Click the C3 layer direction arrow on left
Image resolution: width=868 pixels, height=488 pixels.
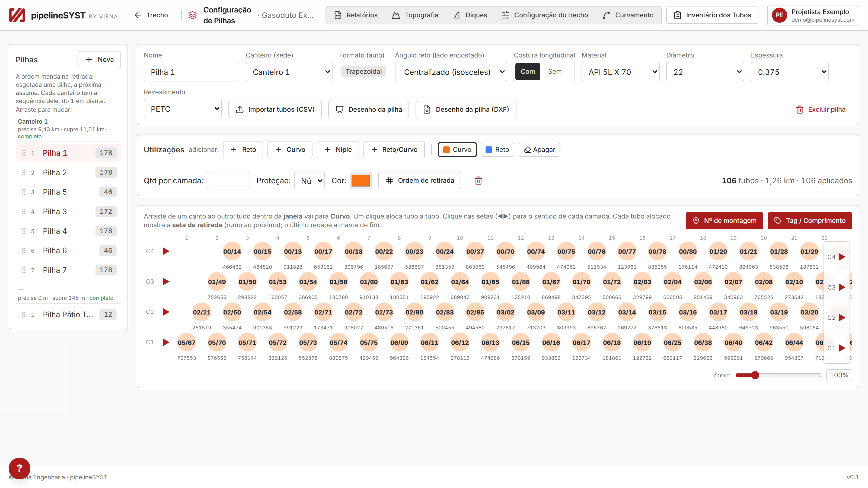(x=166, y=282)
